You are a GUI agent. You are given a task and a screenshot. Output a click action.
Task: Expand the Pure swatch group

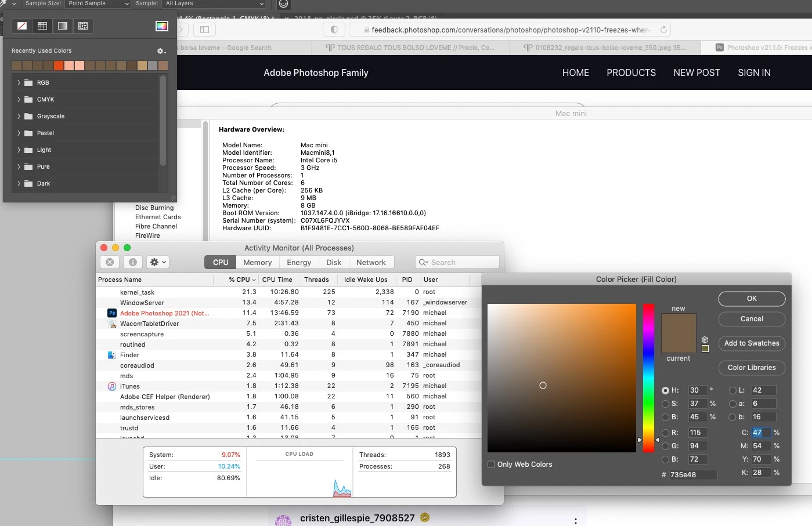tap(19, 167)
